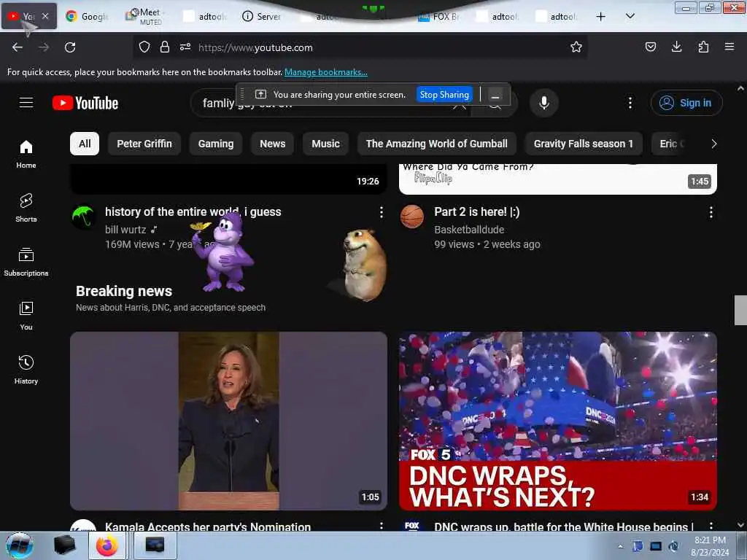List all tabs dropdown arrow

click(630, 16)
